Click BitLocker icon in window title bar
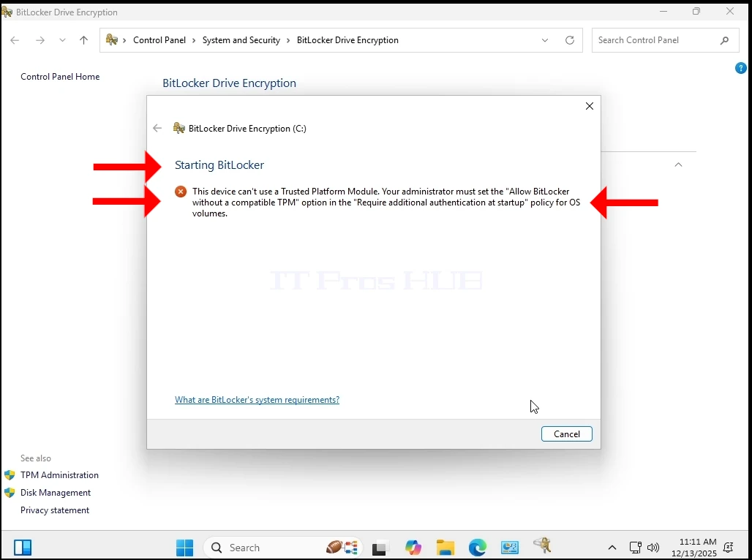Screen dimensions: 752x560 click(x=7, y=12)
